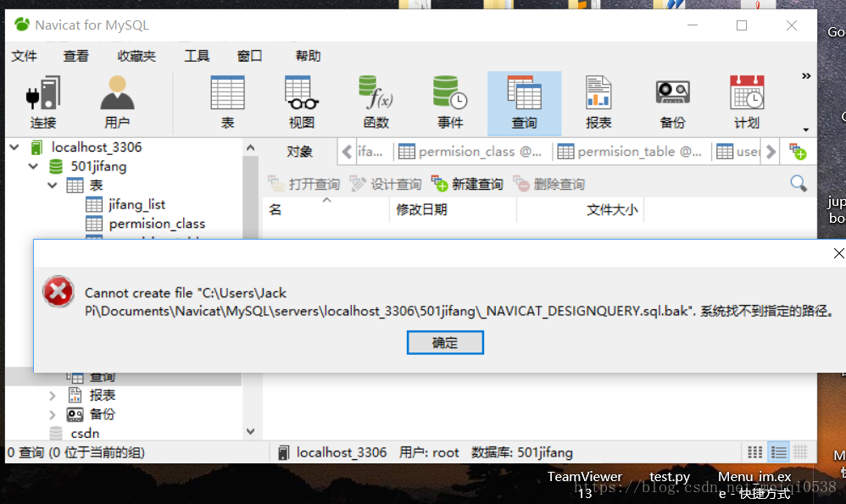Open the 表 (Tables) view

coord(226,100)
